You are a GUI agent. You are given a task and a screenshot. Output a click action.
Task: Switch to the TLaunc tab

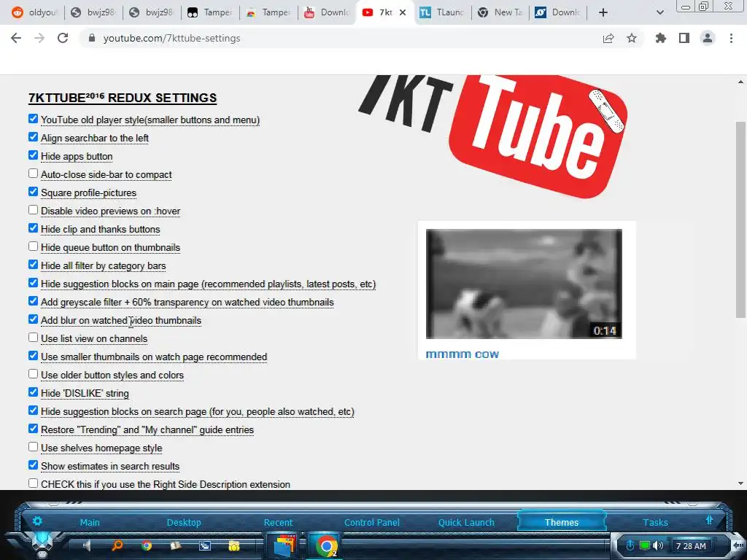pos(442,12)
